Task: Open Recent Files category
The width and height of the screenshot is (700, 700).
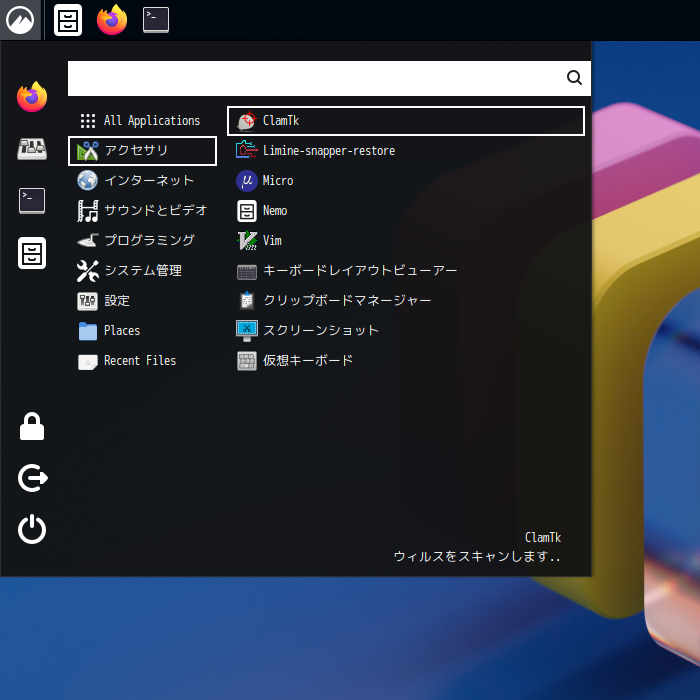Action: (x=142, y=360)
